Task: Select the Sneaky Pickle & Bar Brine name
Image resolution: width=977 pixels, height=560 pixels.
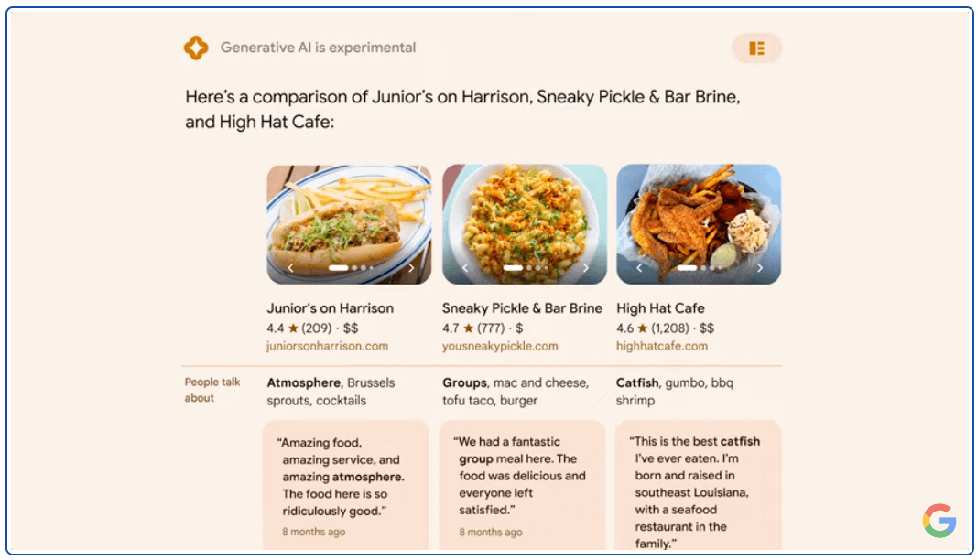Action: pos(522,308)
